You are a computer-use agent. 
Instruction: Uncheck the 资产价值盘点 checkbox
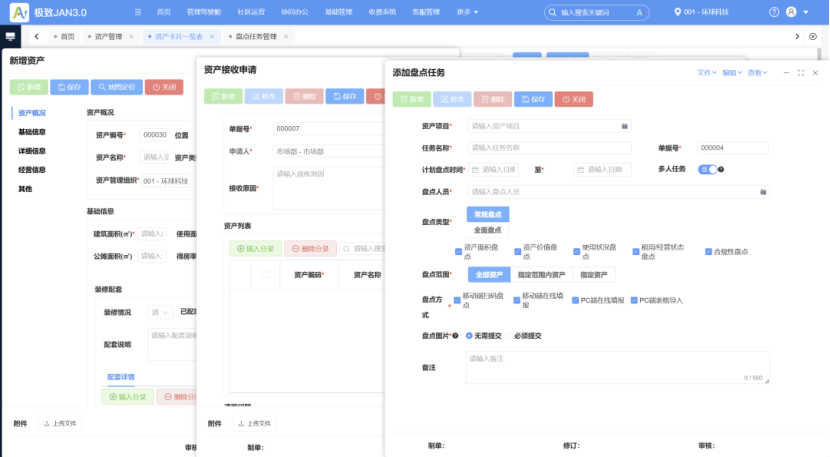click(x=517, y=252)
